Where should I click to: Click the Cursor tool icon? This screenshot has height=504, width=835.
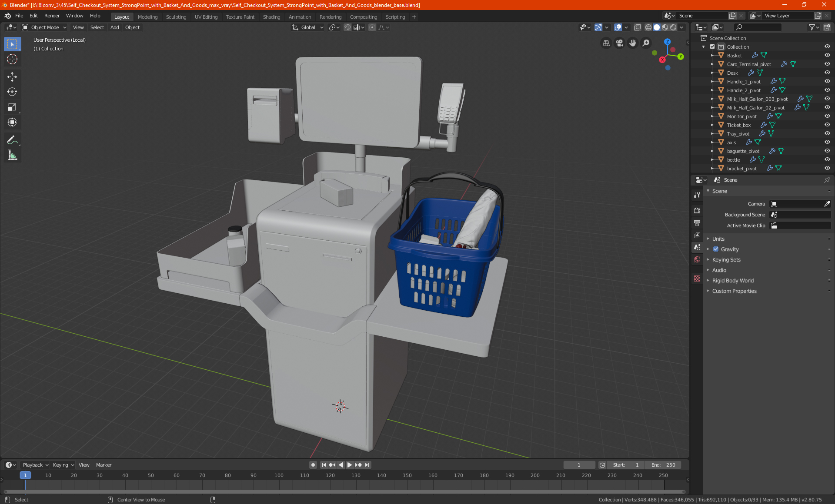point(12,59)
